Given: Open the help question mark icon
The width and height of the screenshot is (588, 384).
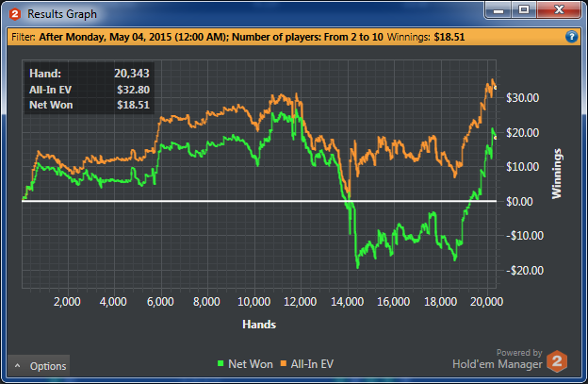Looking at the screenshot, I should (x=571, y=37).
